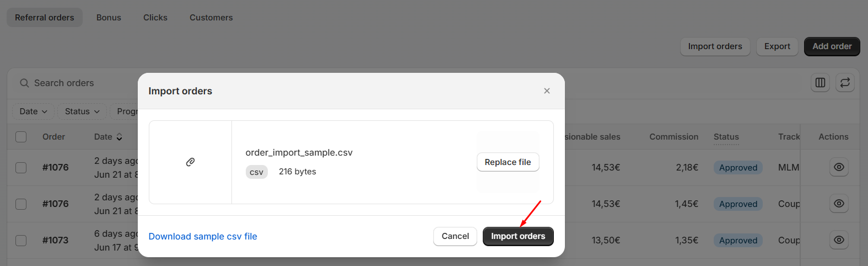Image resolution: width=868 pixels, height=266 pixels.
Task: Click the search magnifier icon
Action: (24, 83)
